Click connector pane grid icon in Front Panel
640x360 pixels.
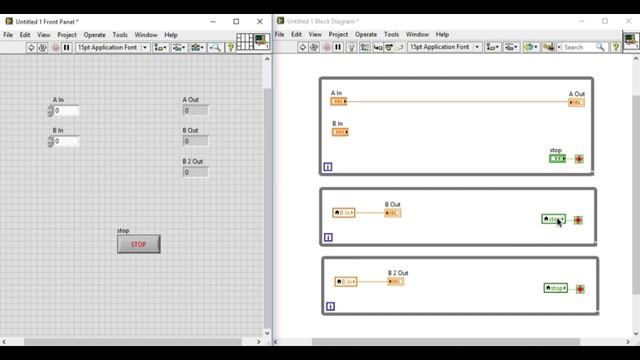point(244,42)
